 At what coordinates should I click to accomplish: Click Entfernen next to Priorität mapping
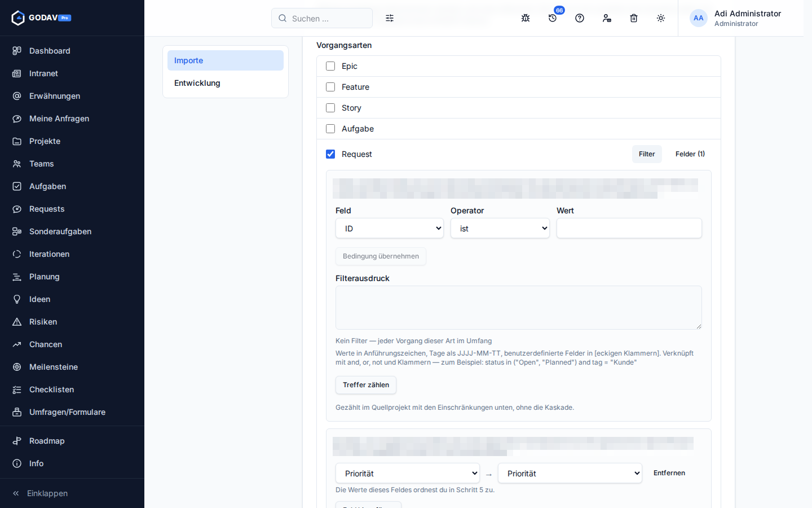pyautogui.click(x=669, y=473)
